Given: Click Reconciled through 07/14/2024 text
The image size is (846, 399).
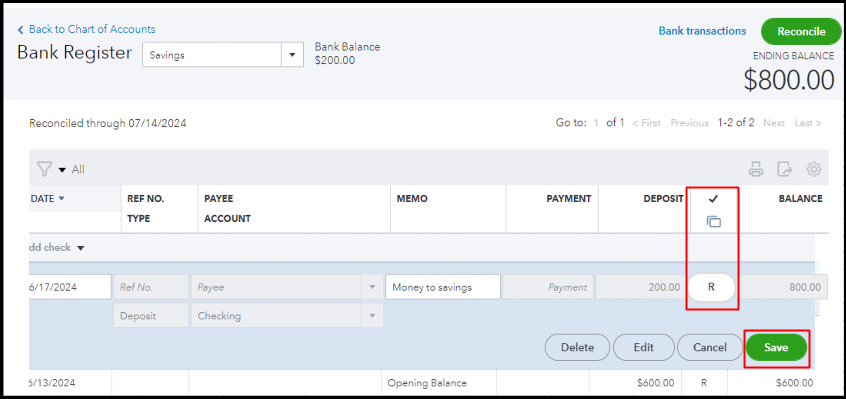Looking at the screenshot, I should (x=107, y=123).
